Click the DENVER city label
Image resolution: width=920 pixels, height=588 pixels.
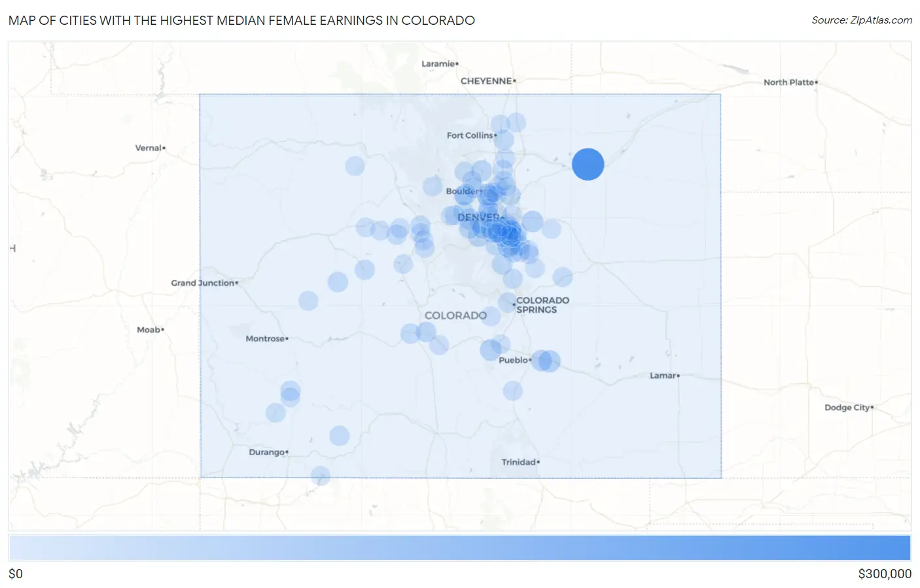click(478, 217)
